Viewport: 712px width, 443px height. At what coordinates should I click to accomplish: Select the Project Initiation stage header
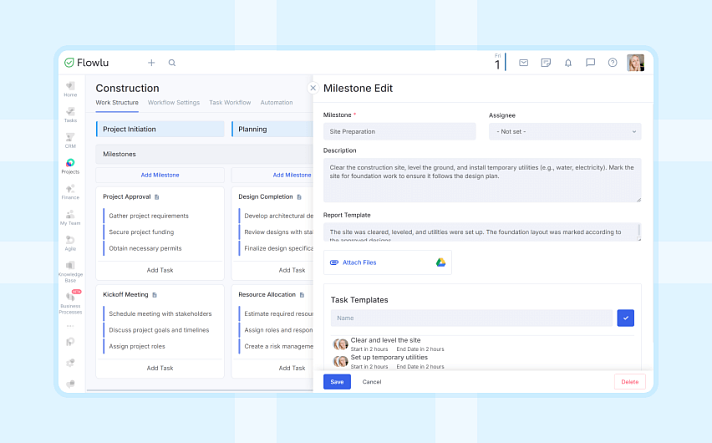(x=160, y=129)
